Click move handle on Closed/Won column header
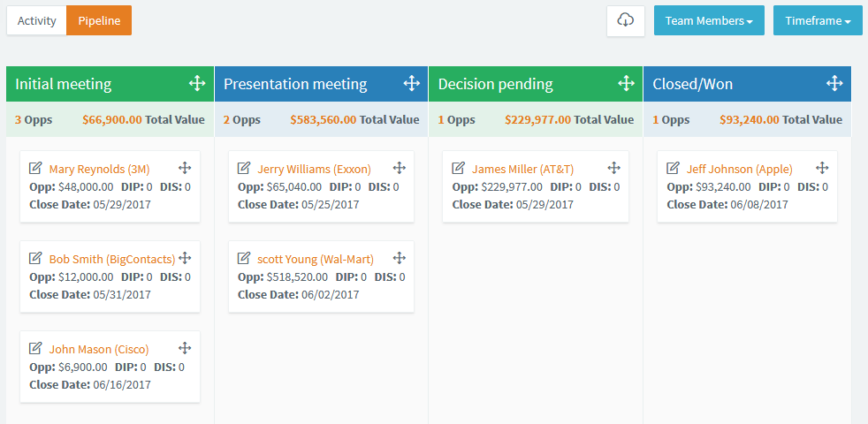Screen dimensions: 868x424 click(834, 84)
